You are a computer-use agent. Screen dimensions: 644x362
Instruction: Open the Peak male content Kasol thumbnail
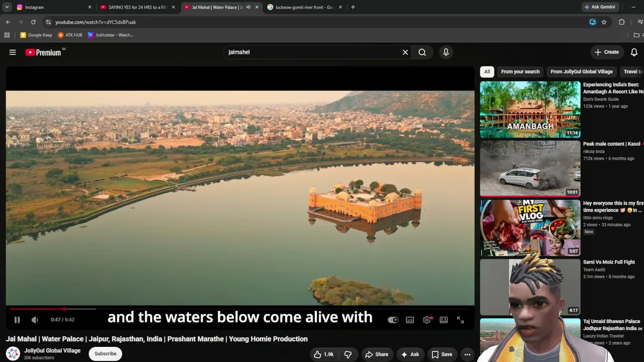tap(530, 168)
